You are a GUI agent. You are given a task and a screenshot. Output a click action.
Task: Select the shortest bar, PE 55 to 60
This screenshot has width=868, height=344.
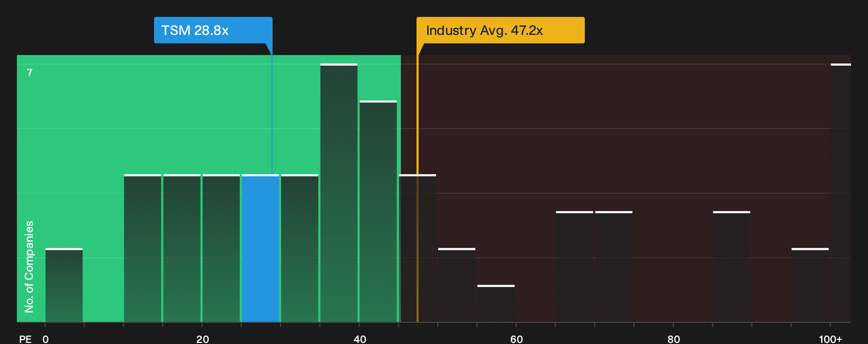coord(496,304)
